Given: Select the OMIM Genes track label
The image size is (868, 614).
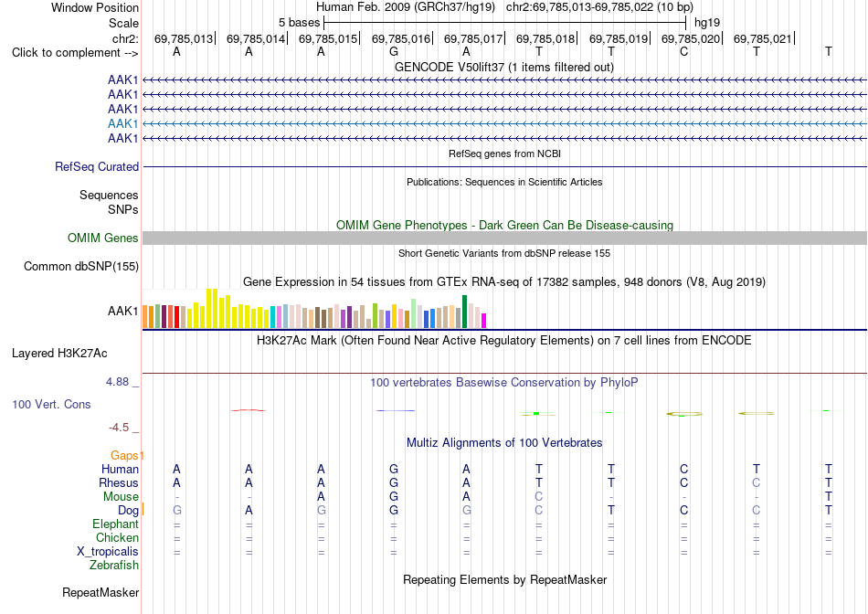Looking at the screenshot, I should [x=103, y=238].
